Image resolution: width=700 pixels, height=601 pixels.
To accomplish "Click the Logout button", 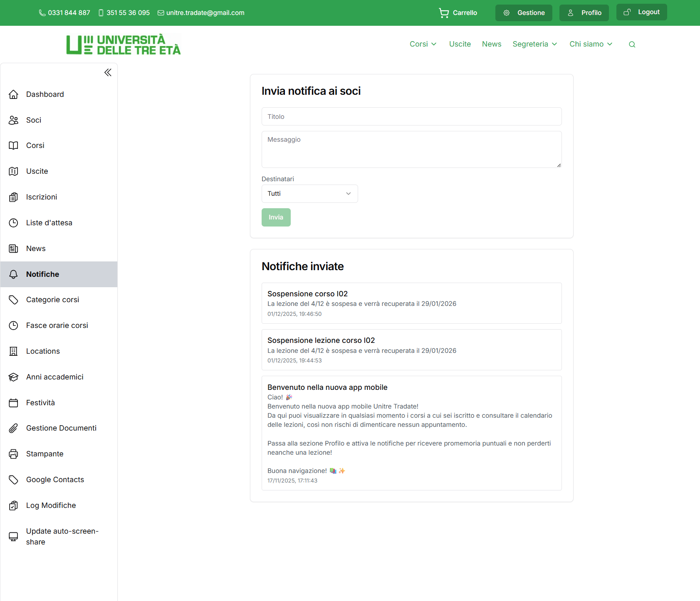I will 641,12.
